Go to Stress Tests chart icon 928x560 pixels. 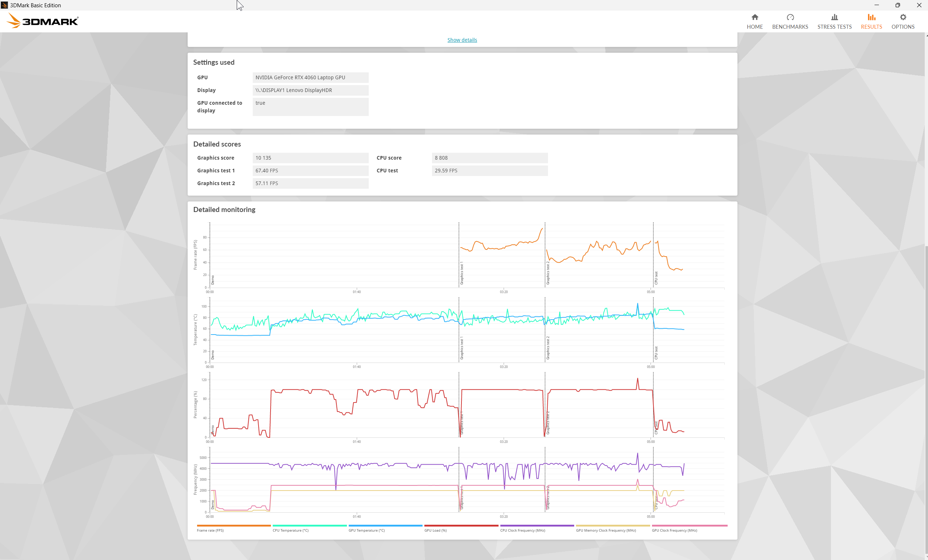834,17
